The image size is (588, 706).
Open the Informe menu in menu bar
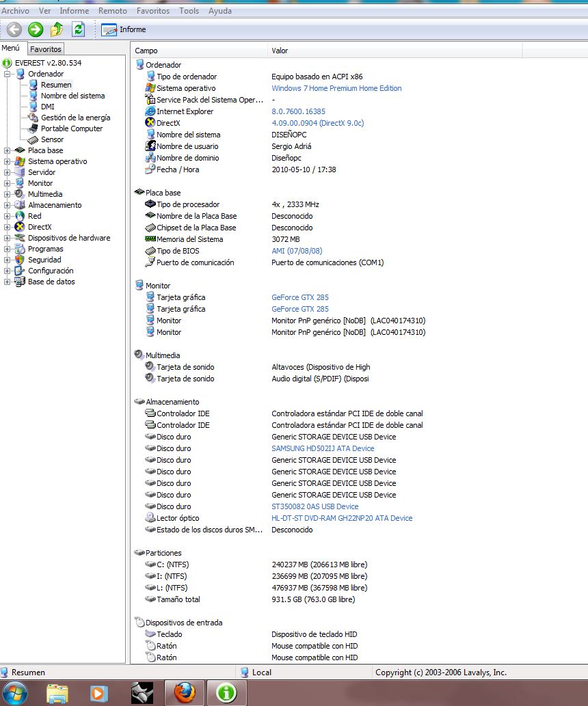pyautogui.click(x=75, y=11)
